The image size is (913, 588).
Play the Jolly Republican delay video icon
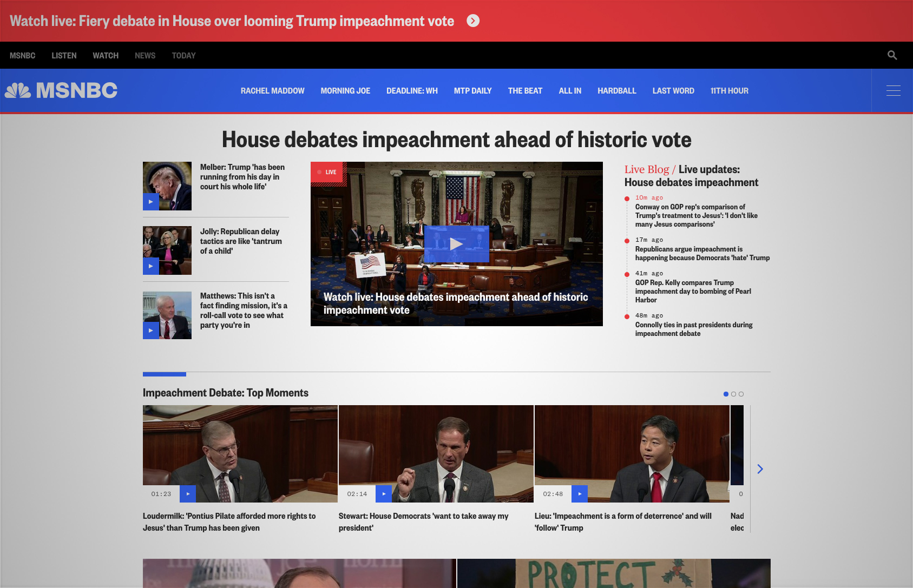click(x=151, y=266)
